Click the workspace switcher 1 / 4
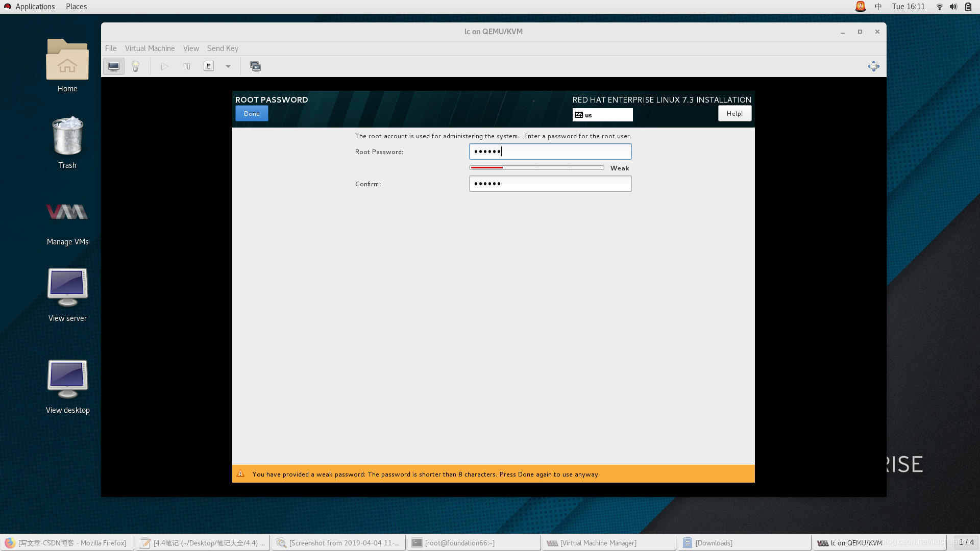 pyautogui.click(x=966, y=542)
